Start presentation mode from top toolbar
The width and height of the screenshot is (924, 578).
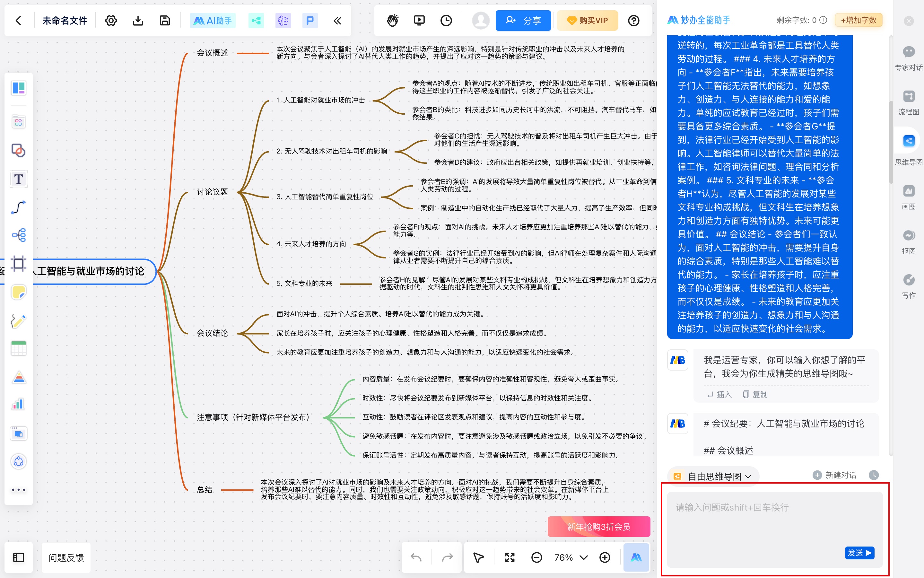[x=419, y=20]
